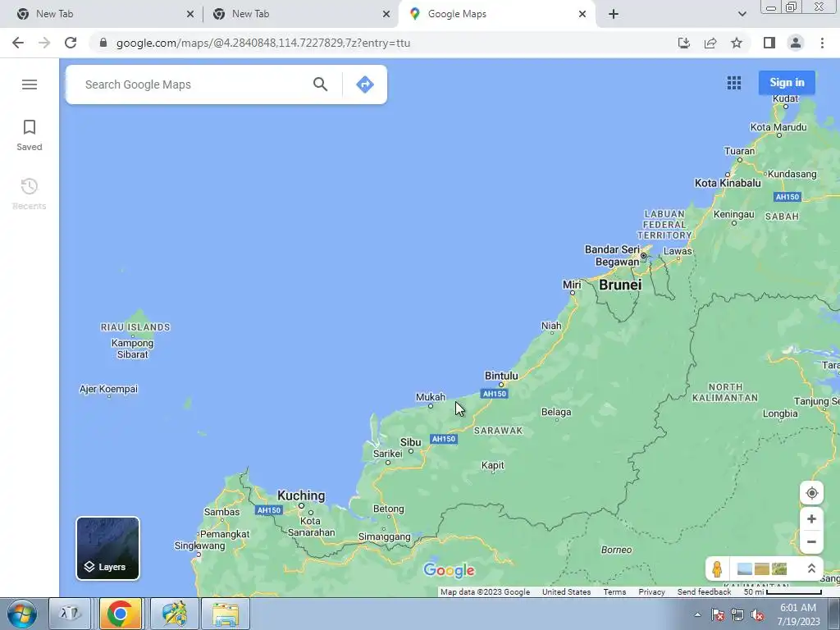Click United States region link
Screen dimensions: 840x630
click(x=566, y=592)
